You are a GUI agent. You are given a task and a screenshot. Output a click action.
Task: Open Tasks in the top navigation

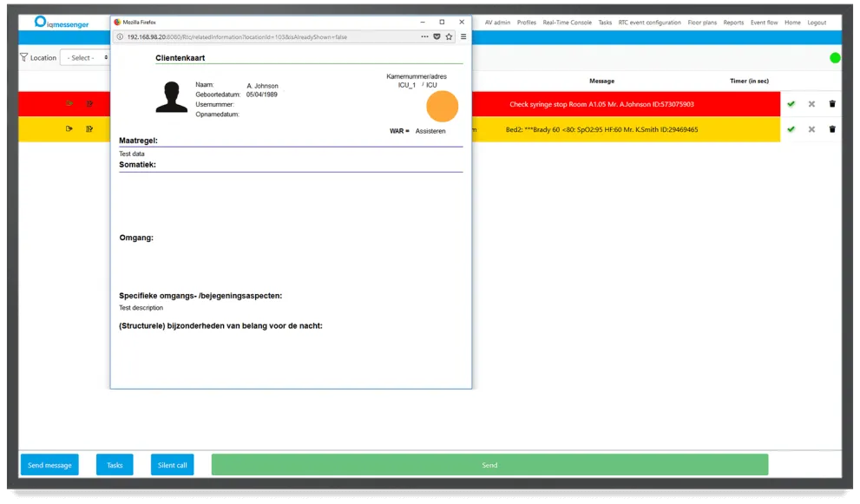point(605,23)
